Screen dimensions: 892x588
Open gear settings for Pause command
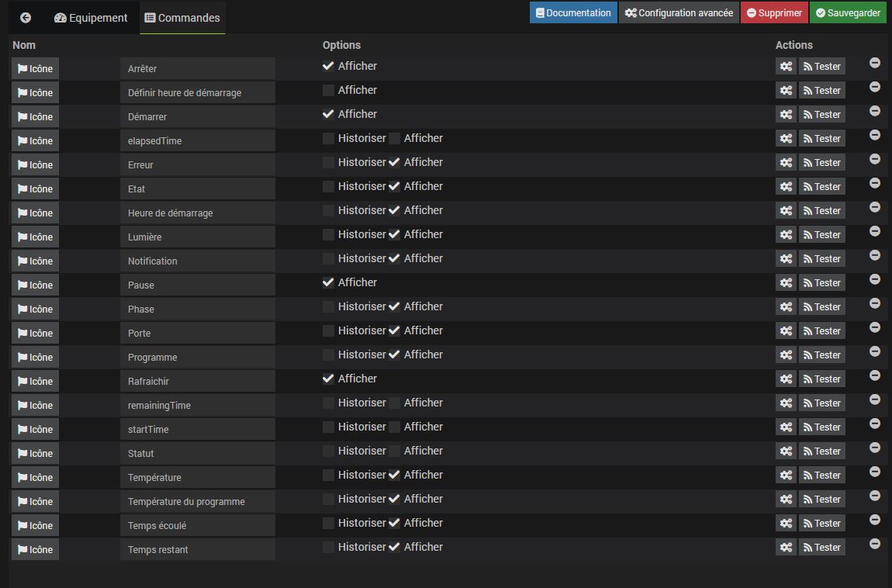point(786,282)
